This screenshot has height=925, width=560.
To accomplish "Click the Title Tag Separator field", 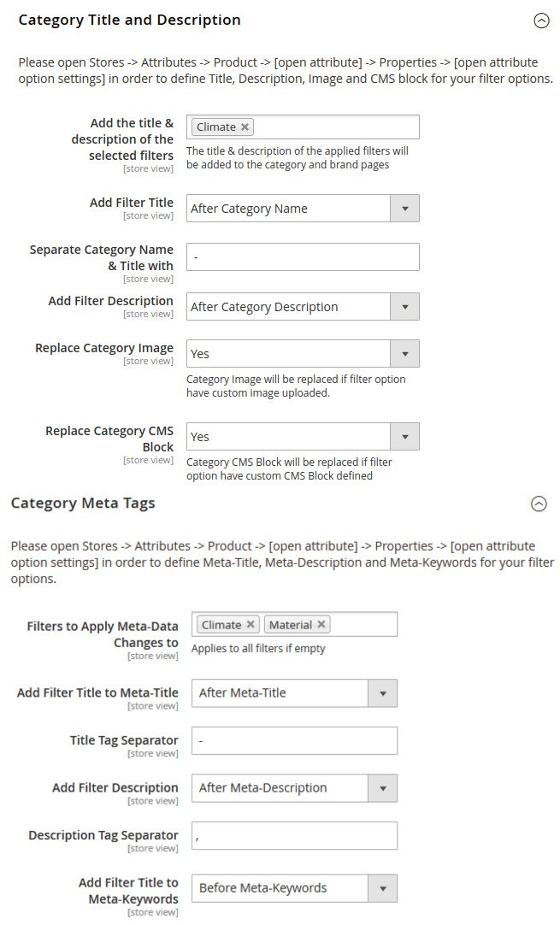I will (x=295, y=741).
